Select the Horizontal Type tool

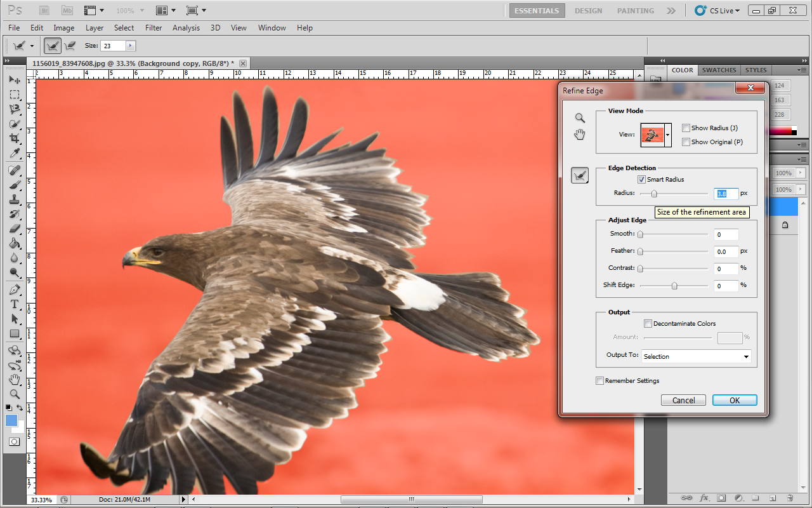tap(15, 304)
